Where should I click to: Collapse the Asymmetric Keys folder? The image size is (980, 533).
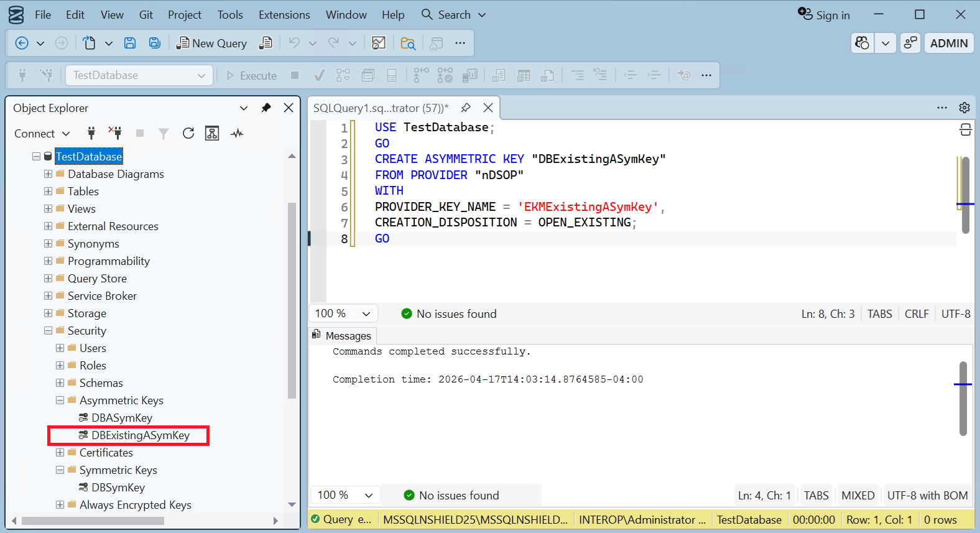pyautogui.click(x=60, y=401)
